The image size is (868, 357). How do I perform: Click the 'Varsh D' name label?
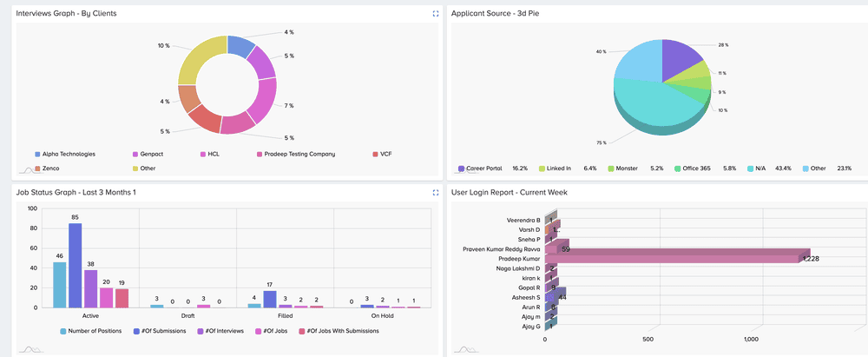[529, 229]
